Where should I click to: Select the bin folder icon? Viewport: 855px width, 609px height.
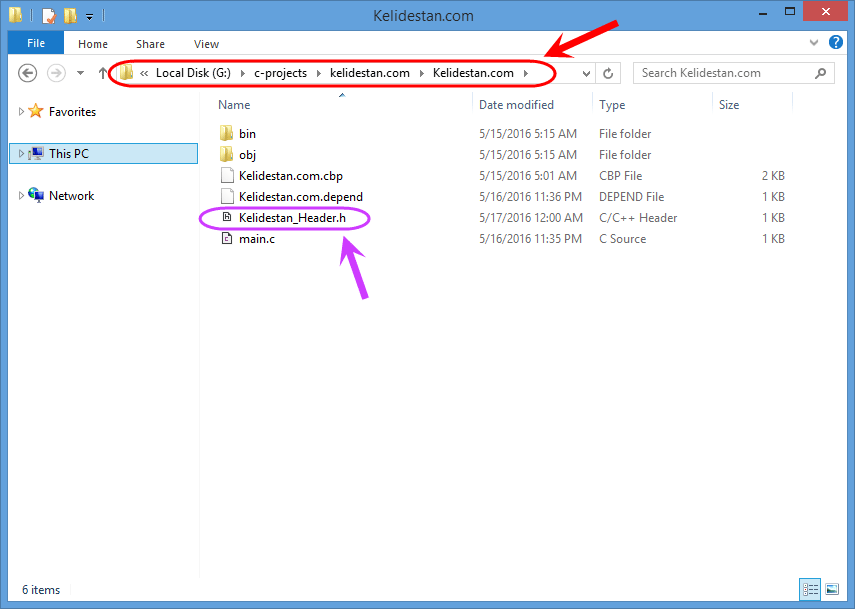click(x=227, y=133)
